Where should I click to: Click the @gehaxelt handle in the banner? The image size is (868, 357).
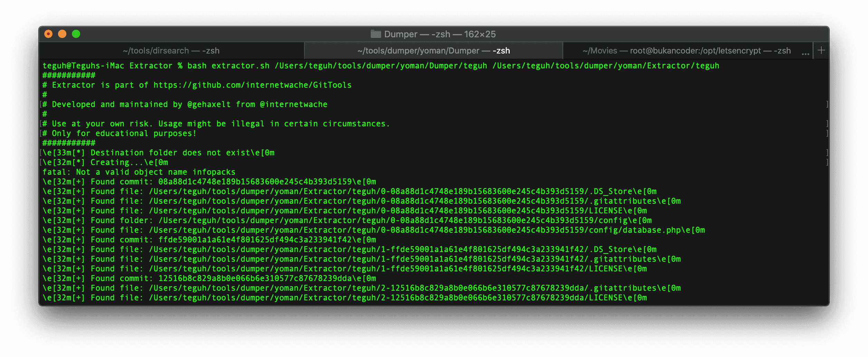[x=209, y=104]
